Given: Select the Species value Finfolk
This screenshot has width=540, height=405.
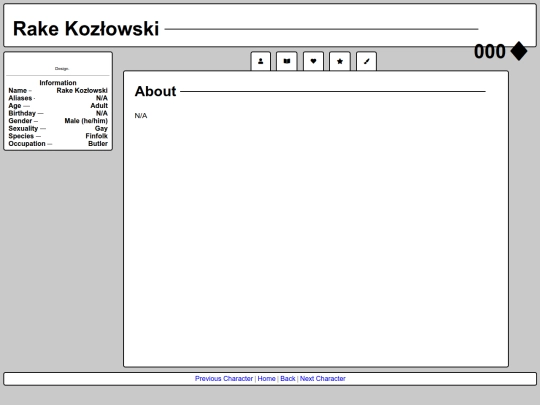Looking at the screenshot, I should coord(96,136).
